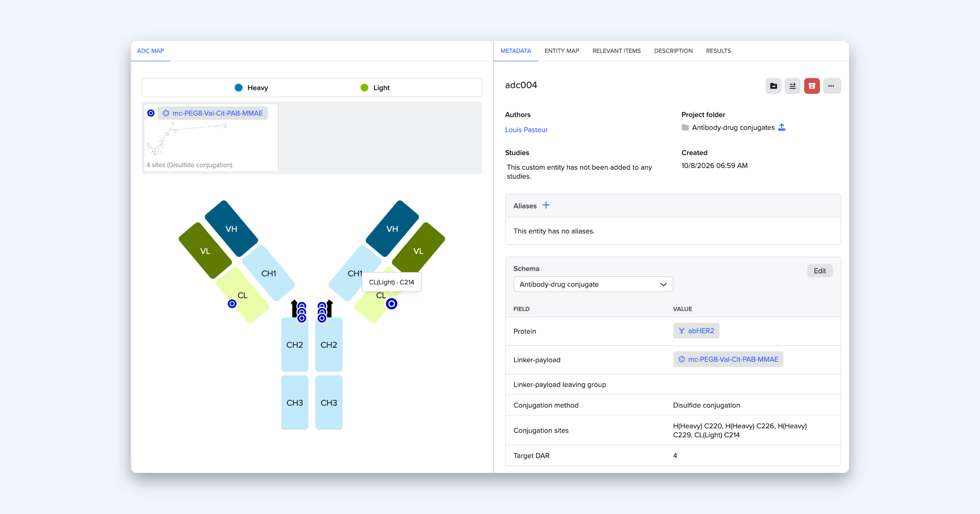Click the linker-payload molecule structure thumbnail
The image size is (980, 514).
pyautogui.click(x=187, y=139)
